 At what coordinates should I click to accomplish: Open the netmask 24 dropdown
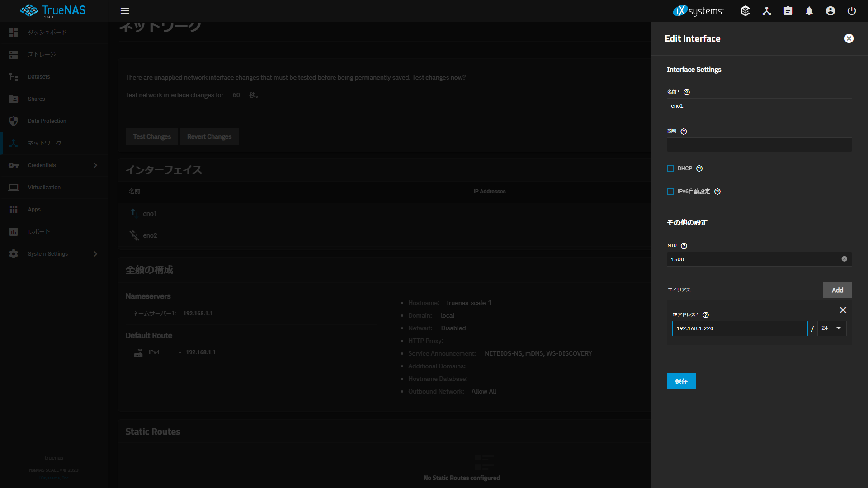[832, 328]
